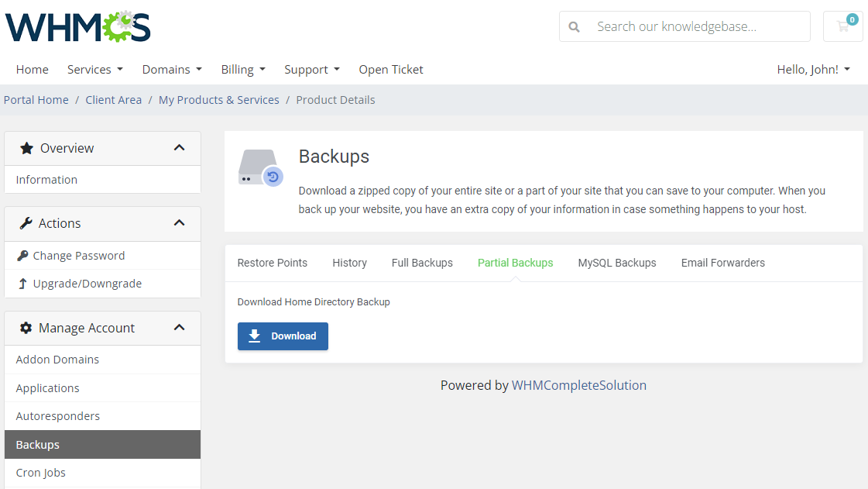Collapse the Overview panel chevron
Viewport: 868px width, 489px height.
(x=179, y=148)
